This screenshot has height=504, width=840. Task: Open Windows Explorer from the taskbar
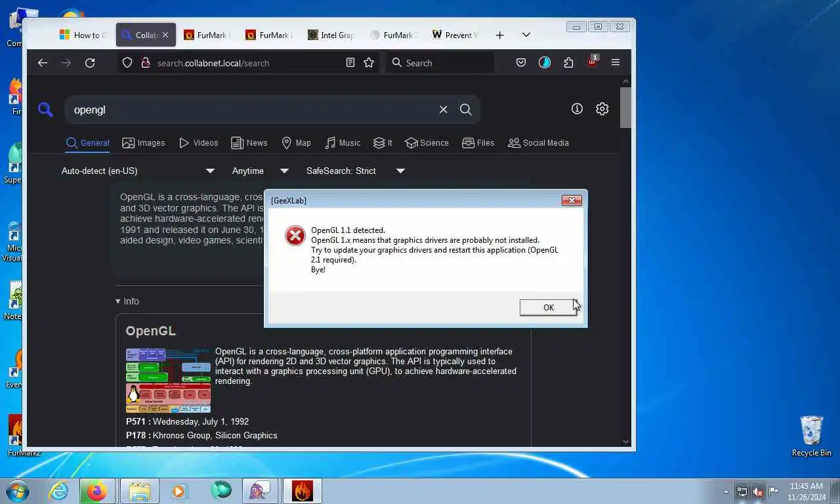[139, 491]
